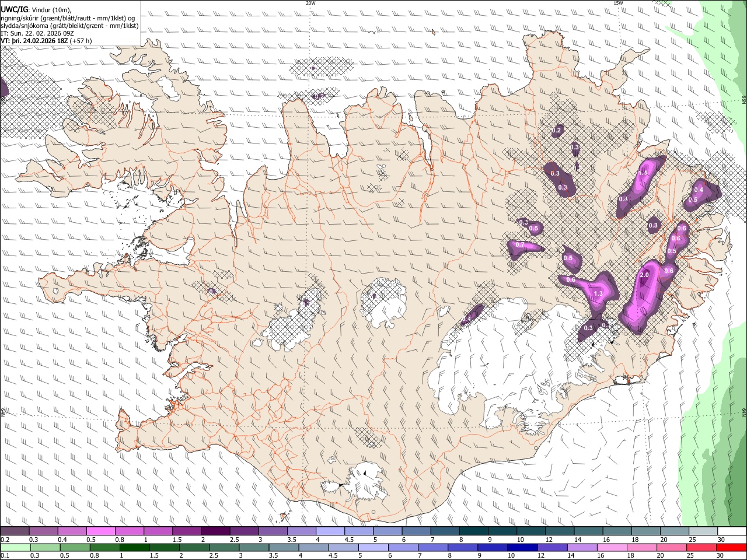Select top legend swatch starting at 0.2

15,531
